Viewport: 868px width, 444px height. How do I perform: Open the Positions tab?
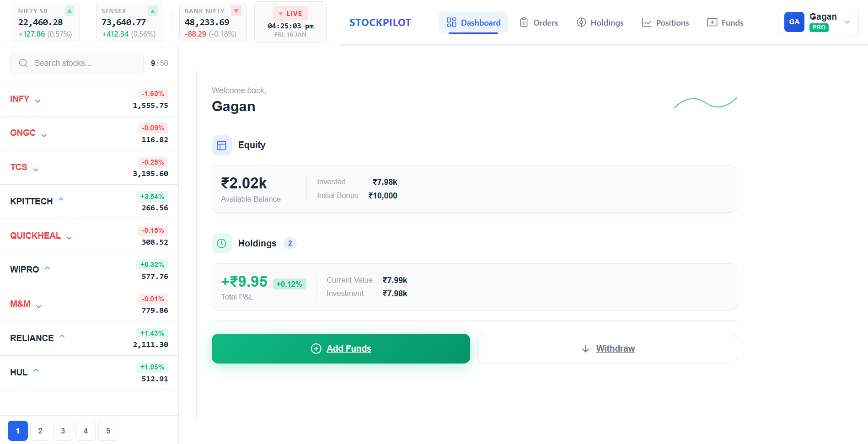click(665, 22)
